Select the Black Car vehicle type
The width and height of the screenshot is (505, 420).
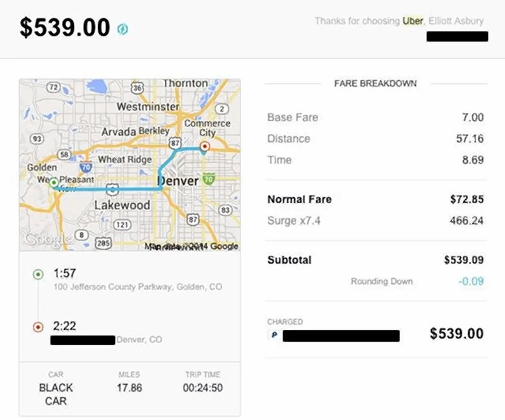56,394
